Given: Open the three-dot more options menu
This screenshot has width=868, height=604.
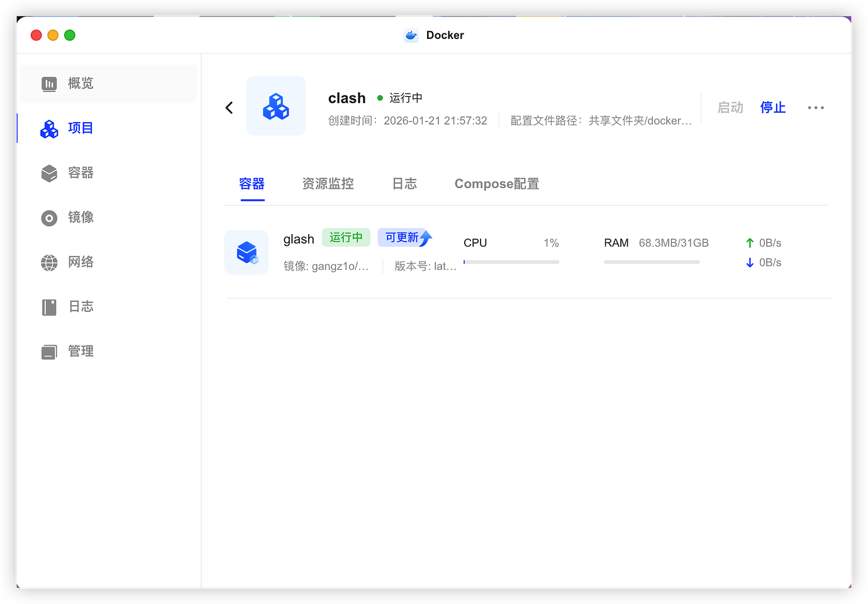Looking at the screenshot, I should [816, 108].
